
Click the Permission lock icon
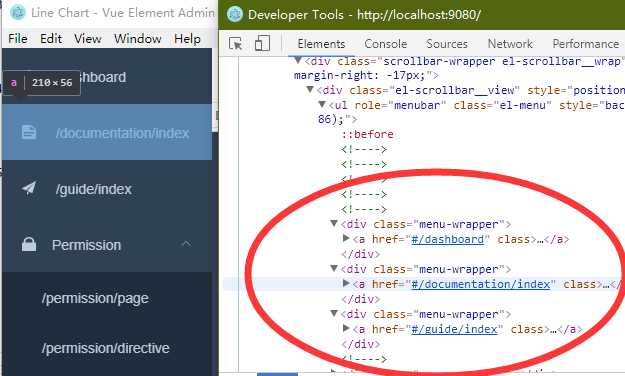coord(29,244)
